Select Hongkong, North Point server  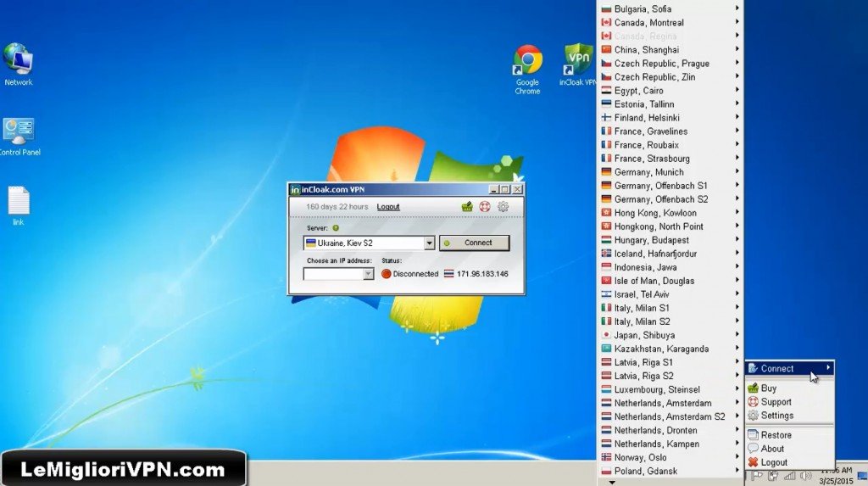click(670, 226)
